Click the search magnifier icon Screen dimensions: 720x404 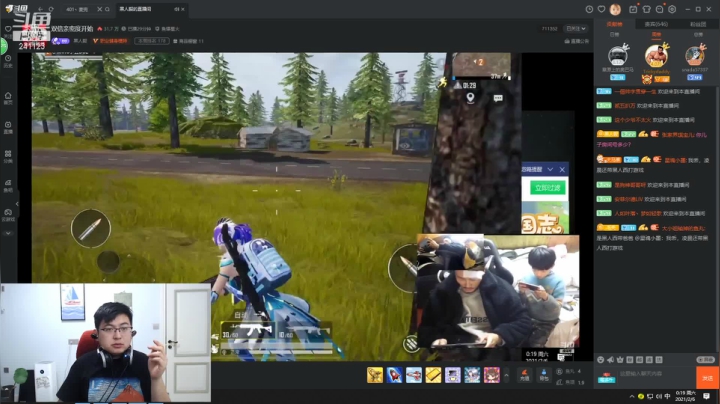(107, 9)
